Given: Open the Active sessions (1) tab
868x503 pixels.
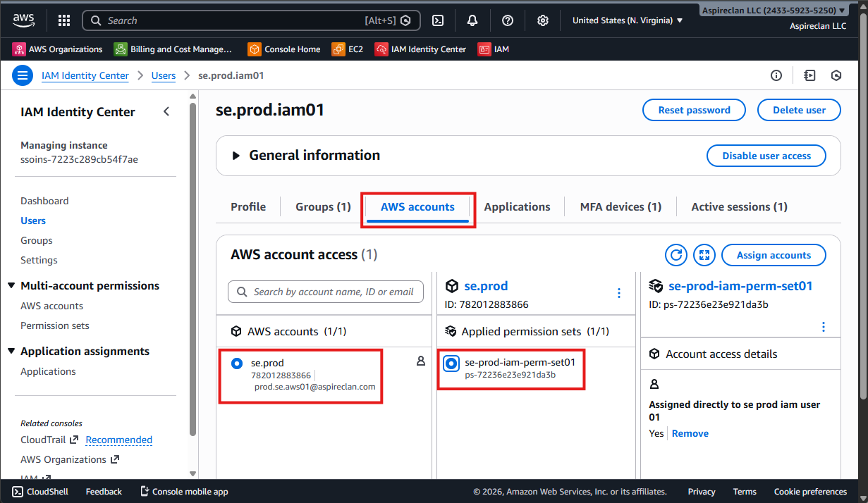Looking at the screenshot, I should click(739, 206).
